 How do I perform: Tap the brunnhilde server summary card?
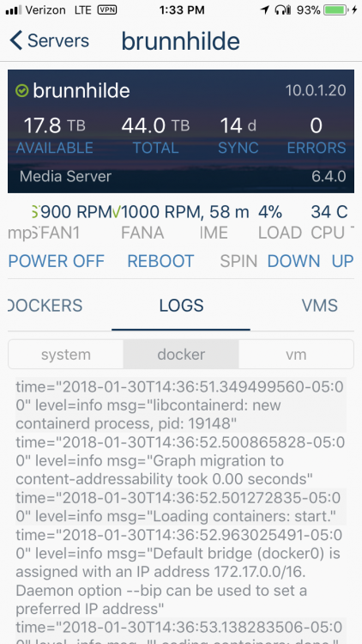pos(181,131)
